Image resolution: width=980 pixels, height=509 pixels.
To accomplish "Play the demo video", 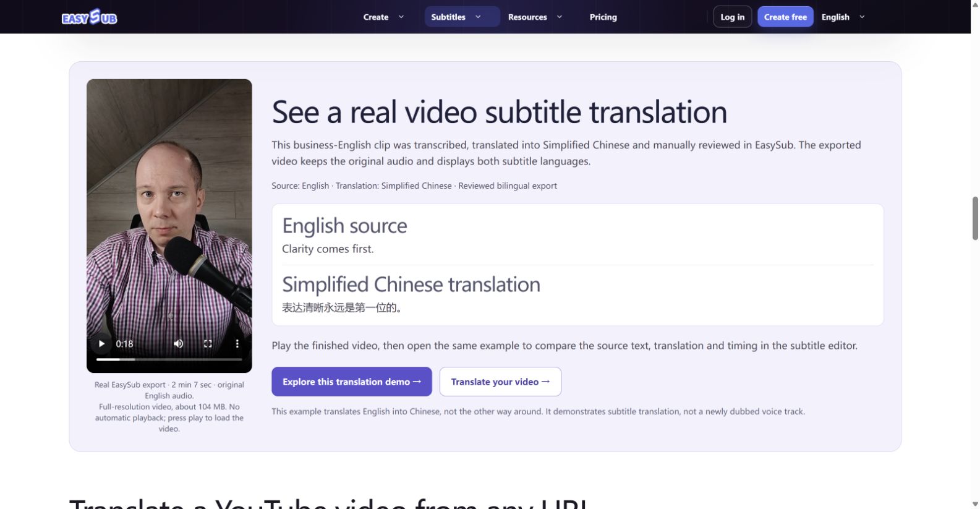I will pos(101,344).
